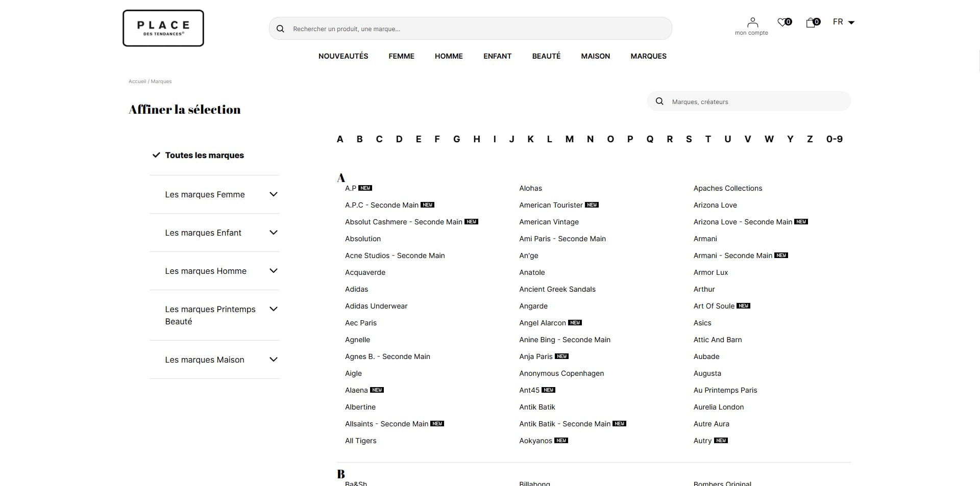Screen dimensions: 980x486
Task: Open the ENFANT menu
Action: tap(497, 56)
